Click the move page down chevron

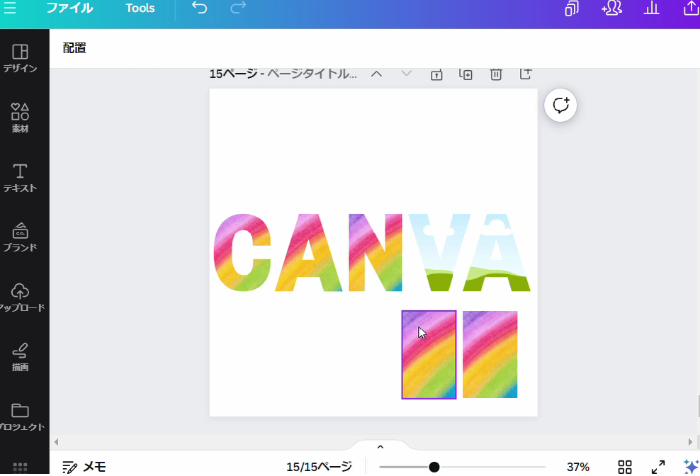pyautogui.click(x=406, y=73)
